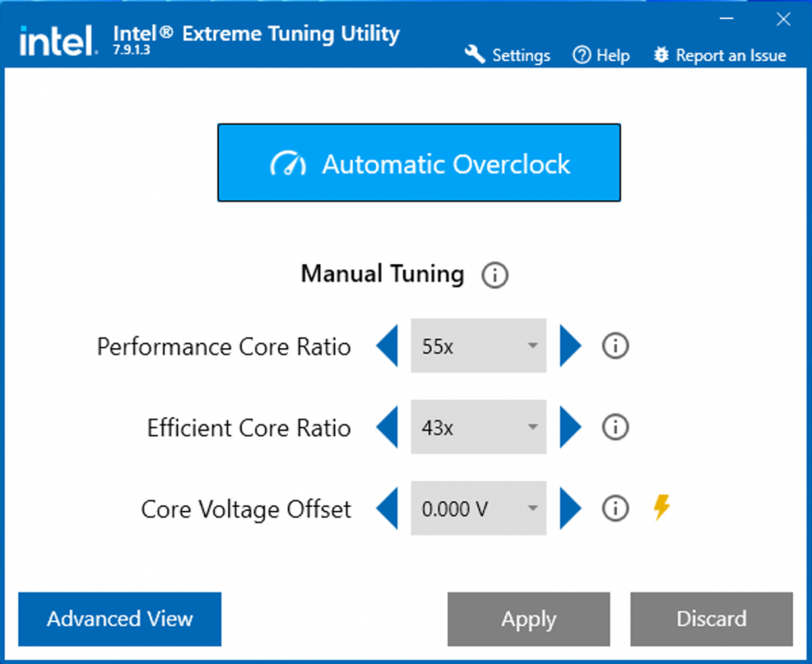
Task: Show Core Voltage Offset info icon
Action: click(x=615, y=509)
